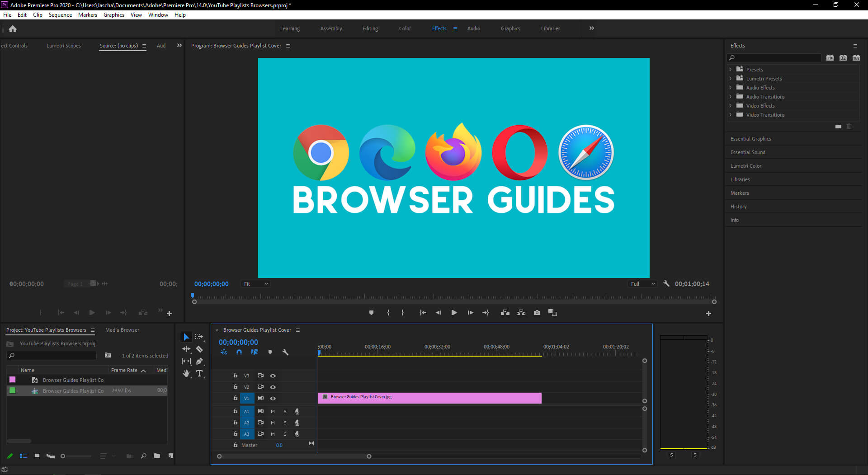Toggle V1 track lock
Image resolution: width=868 pixels, height=475 pixels.
(x=235, y=398)
